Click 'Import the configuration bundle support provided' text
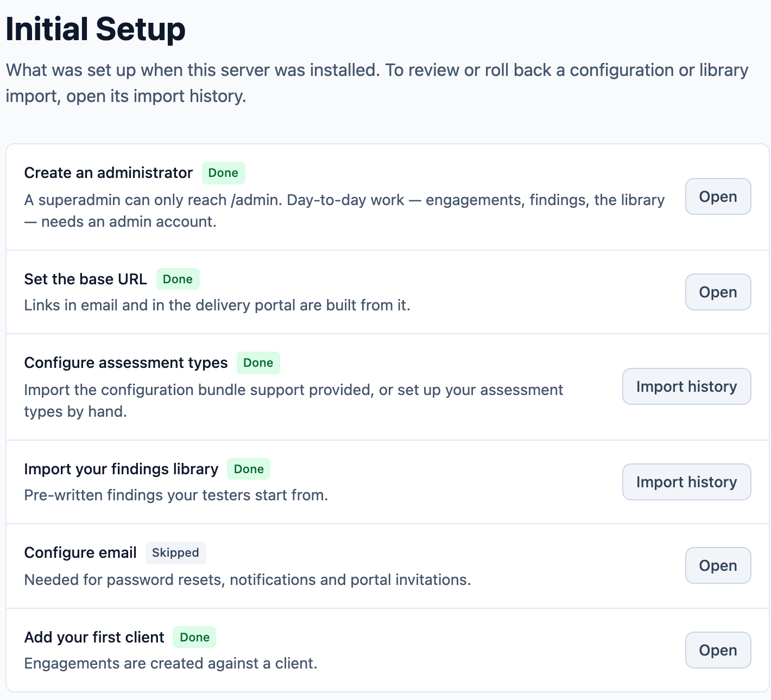771x700 pixels. tap(294, 401)
